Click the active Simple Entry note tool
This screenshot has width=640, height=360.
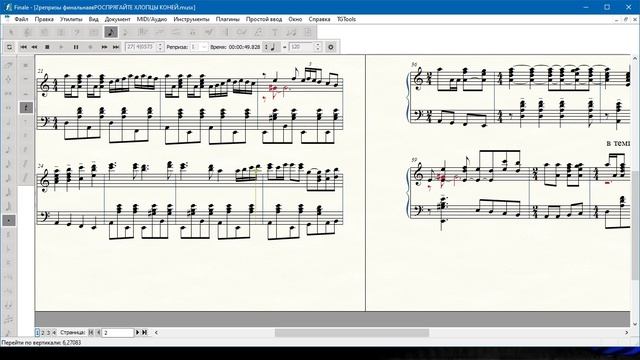click(x=111, y=32)
